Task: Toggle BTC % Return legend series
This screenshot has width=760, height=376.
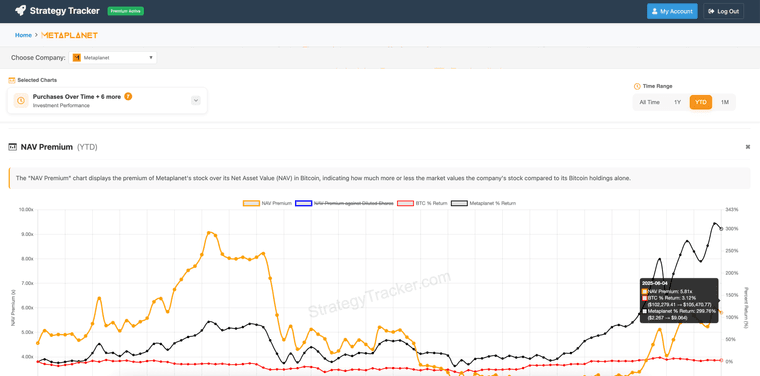Action: 422,204
